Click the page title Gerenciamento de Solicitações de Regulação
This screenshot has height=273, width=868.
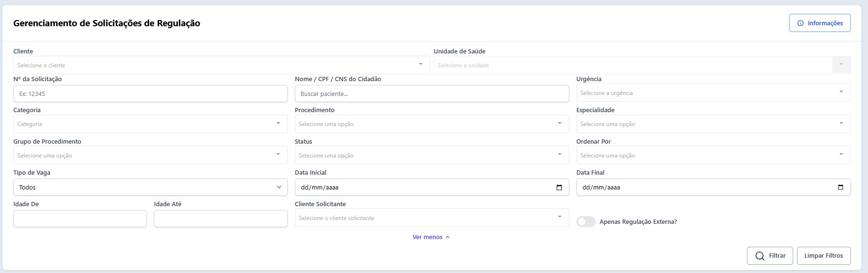click(107, 23)
